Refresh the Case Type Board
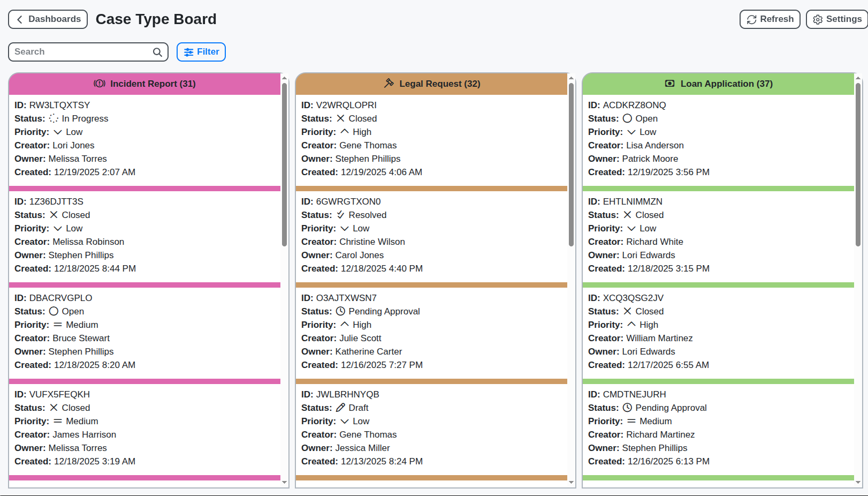Screen dimensions: 868x496 click(x=770, y=19)
